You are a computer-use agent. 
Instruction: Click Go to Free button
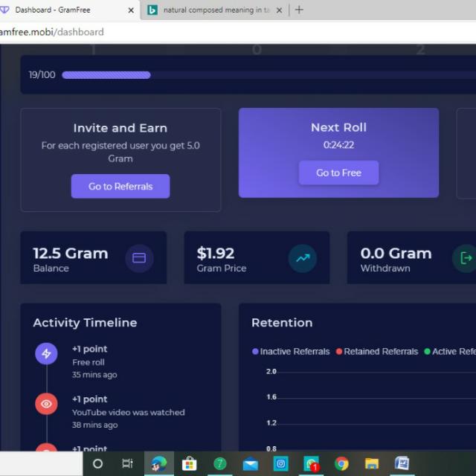(x=339, y=173)
